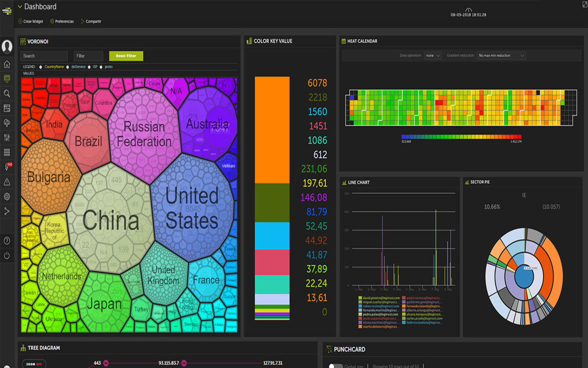Select the Russian Federation Voronoi cell

144,133
